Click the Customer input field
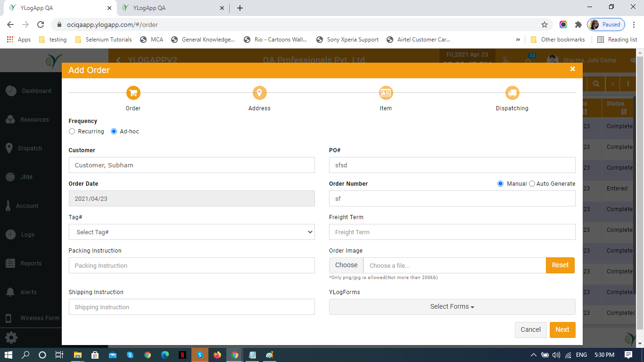The image size is (644, 362). click(x=192, y=165)
